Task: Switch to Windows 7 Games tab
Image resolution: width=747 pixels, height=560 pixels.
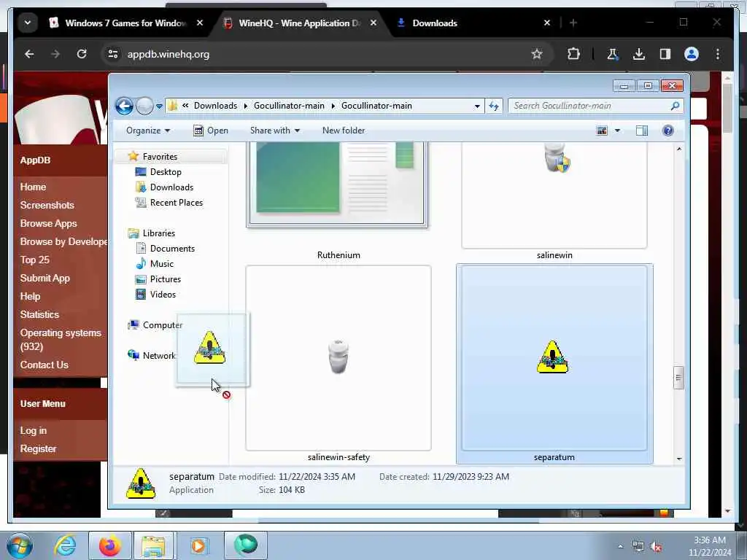Action: (125, 23)
